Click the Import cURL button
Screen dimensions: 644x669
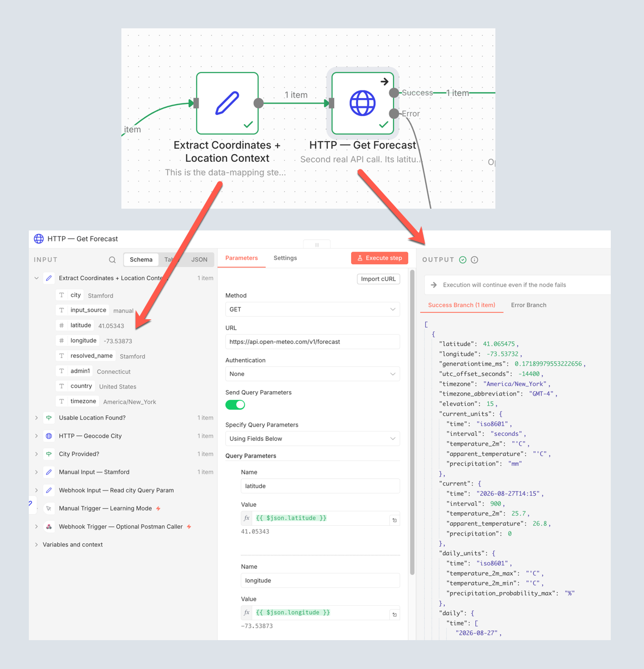point(378,279)
